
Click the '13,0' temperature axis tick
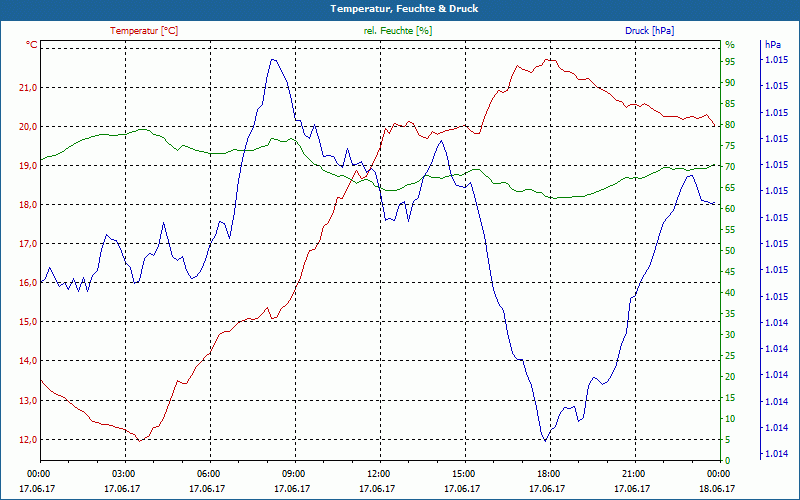[x=29, y=401]
